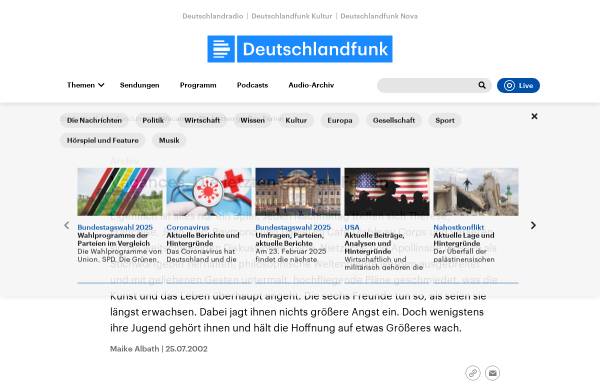Open Nahostkonflikt Aktuelle Lage headline
The image size is (600, 384).
(x=464, y=239)
